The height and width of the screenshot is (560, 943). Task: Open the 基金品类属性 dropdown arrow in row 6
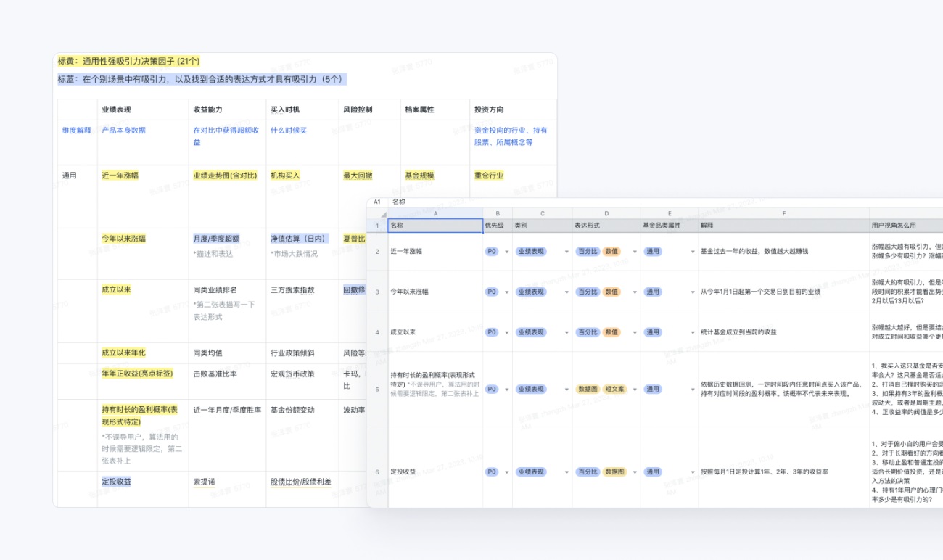pos(693,472)
